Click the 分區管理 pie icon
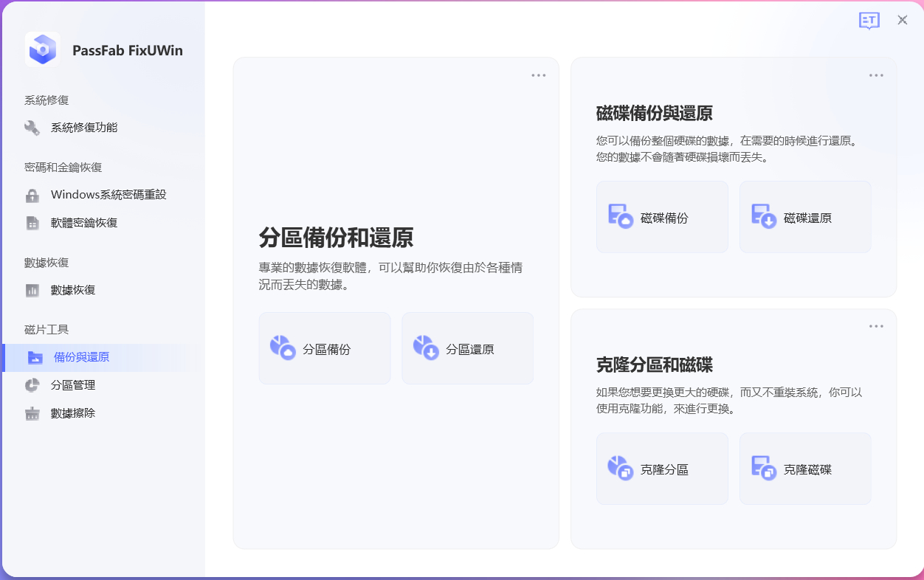The height and width of the screenshot is (580, 924). tap(32, 385)
